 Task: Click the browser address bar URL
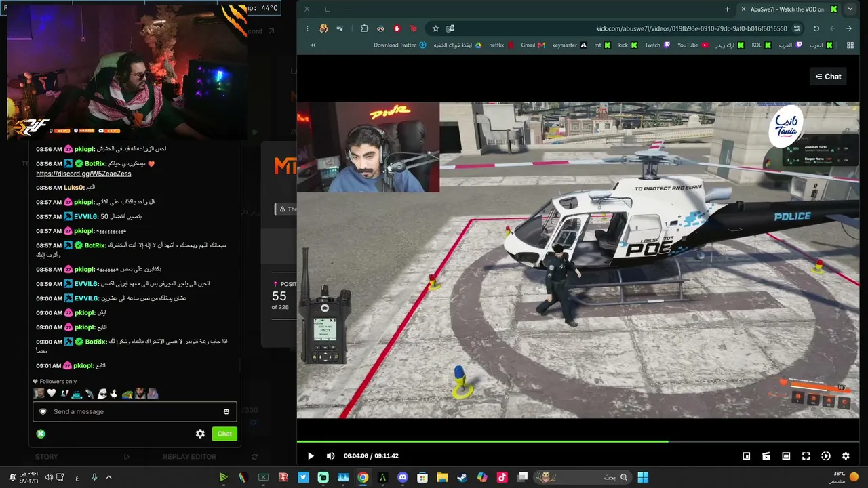pyautogui.click(x=691, y=28)
